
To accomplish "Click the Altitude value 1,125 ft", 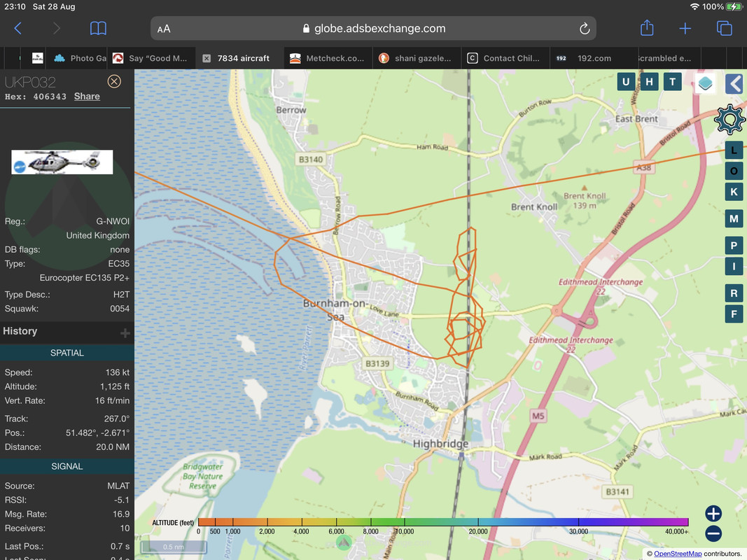I will (x=114, y=386).
